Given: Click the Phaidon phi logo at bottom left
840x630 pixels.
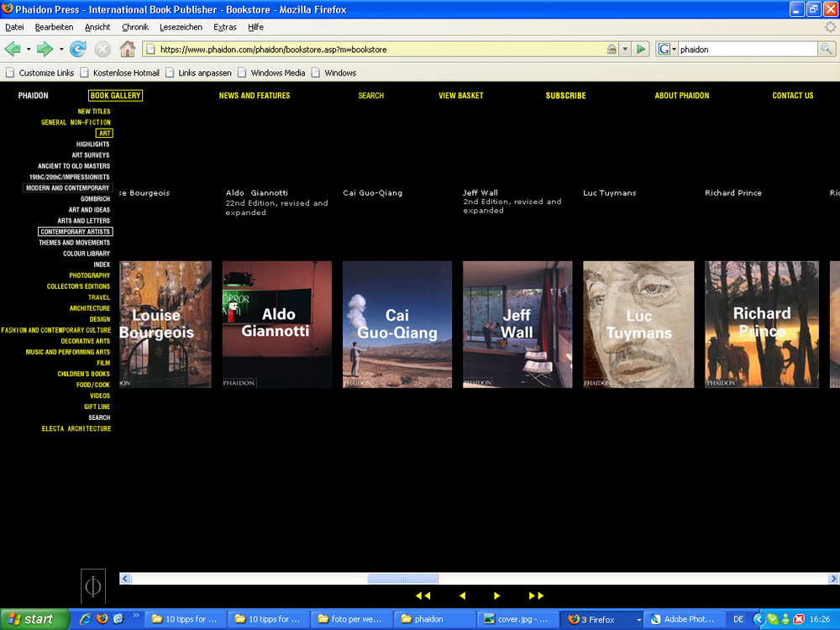Looking at the screenshot, I should click(93, 585).
